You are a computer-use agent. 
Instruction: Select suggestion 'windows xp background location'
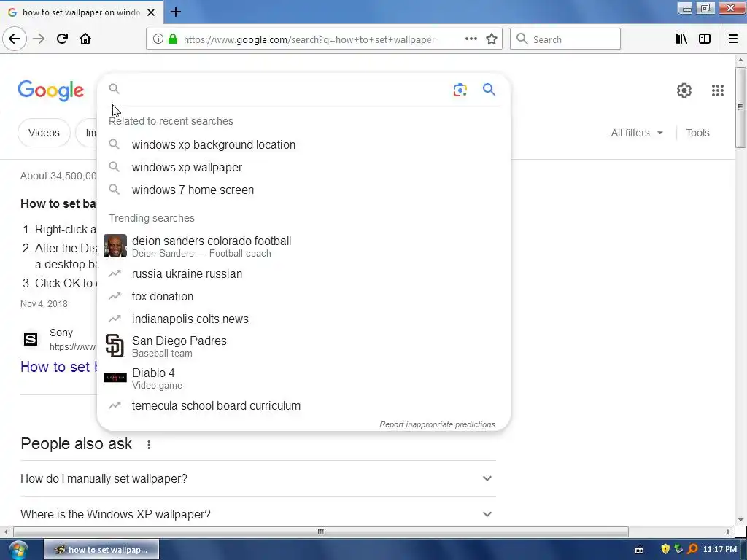coord(303,145)
